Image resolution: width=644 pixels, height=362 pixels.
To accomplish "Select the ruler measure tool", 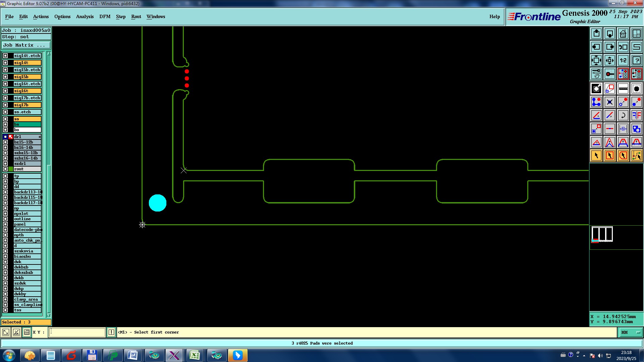I will (x=623, y=89).
